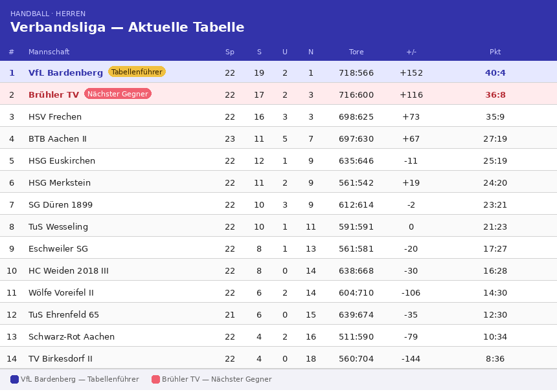Click the TuS Wesseling team name
The height and width of the screenshot is (392, 557).
tap(58, 227)
